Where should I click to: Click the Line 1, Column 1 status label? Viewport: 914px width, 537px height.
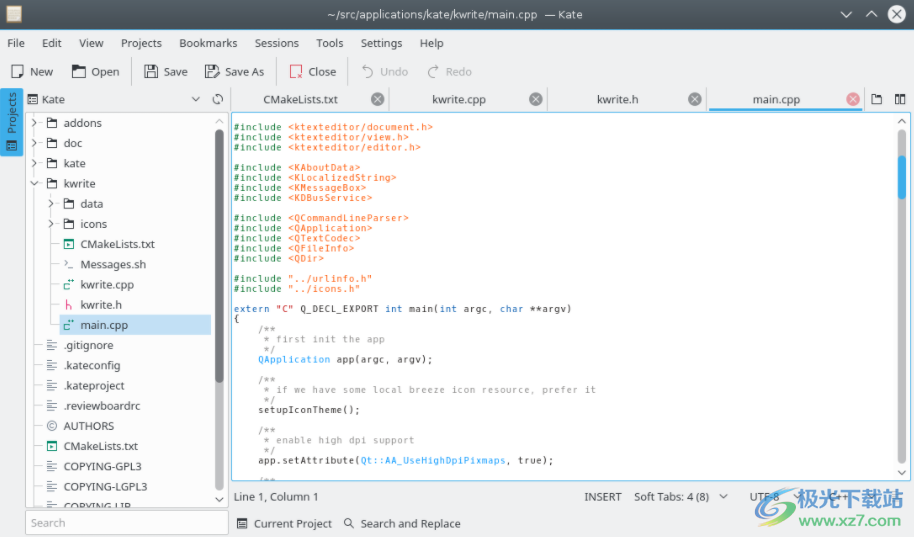(x=276, y=497)
